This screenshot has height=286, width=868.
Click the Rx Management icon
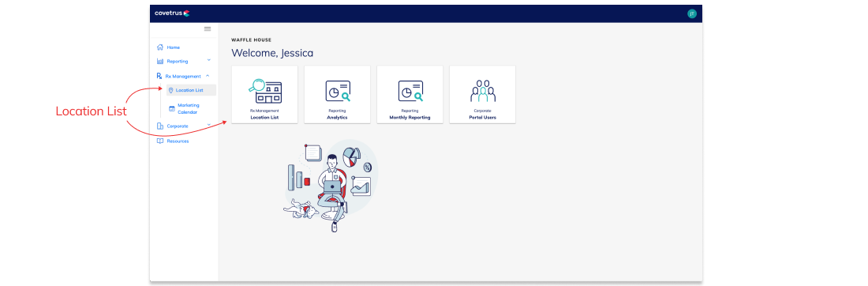159,76
